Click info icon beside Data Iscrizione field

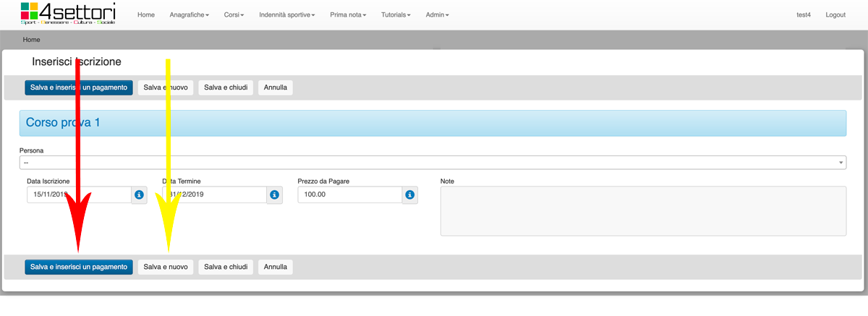[x=139, y=195]
